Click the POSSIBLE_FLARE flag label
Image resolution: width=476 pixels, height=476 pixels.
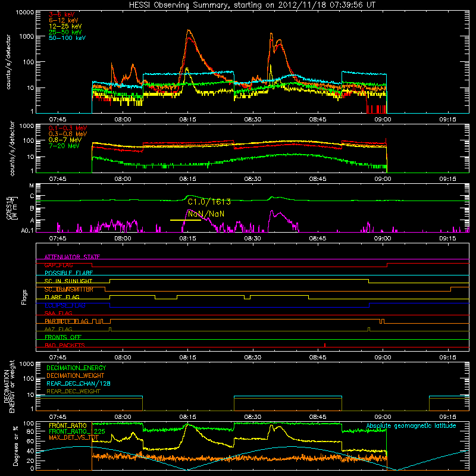tap(68, 273)
